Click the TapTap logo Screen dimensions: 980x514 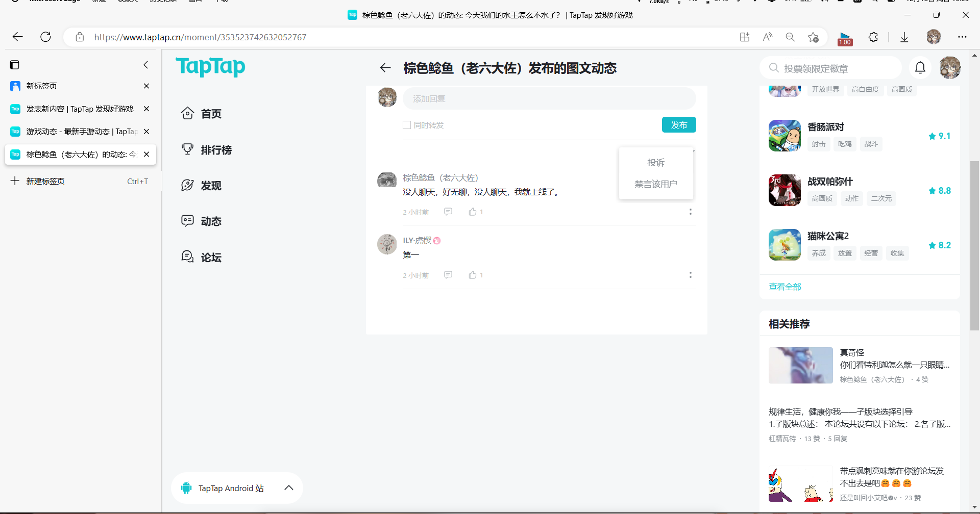[x=210, y=66]
